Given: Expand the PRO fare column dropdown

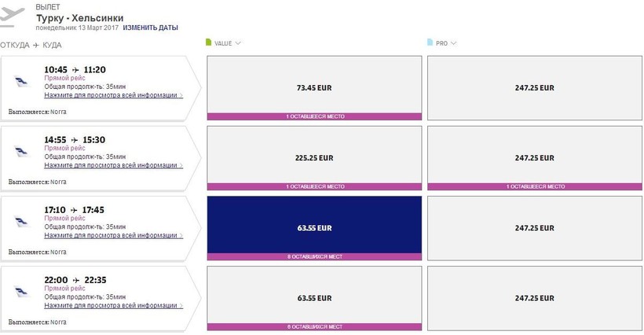Looking at the screenshot, I should (x=454, y=43).
